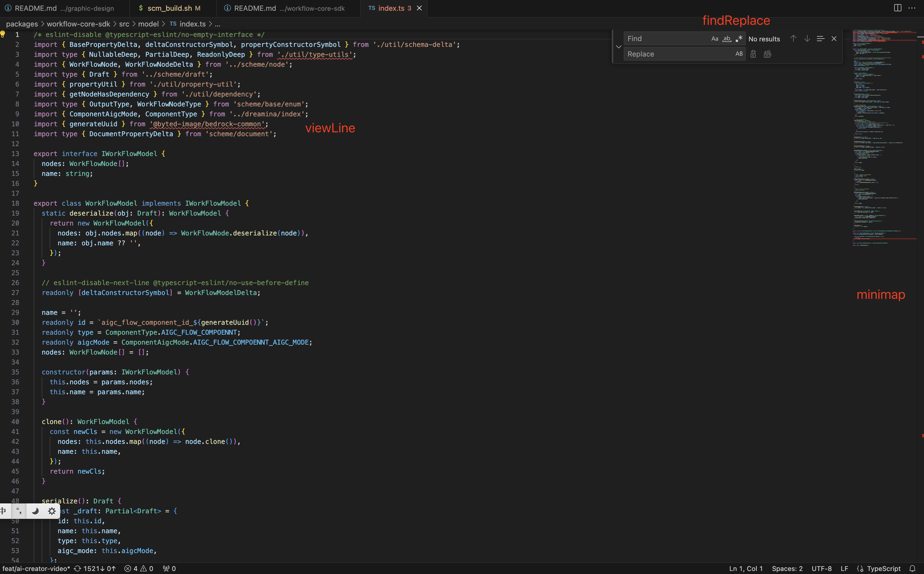Click the Replace All occurrences icon
Viewport: 924px width, 574px height.
tap(768, 54)
